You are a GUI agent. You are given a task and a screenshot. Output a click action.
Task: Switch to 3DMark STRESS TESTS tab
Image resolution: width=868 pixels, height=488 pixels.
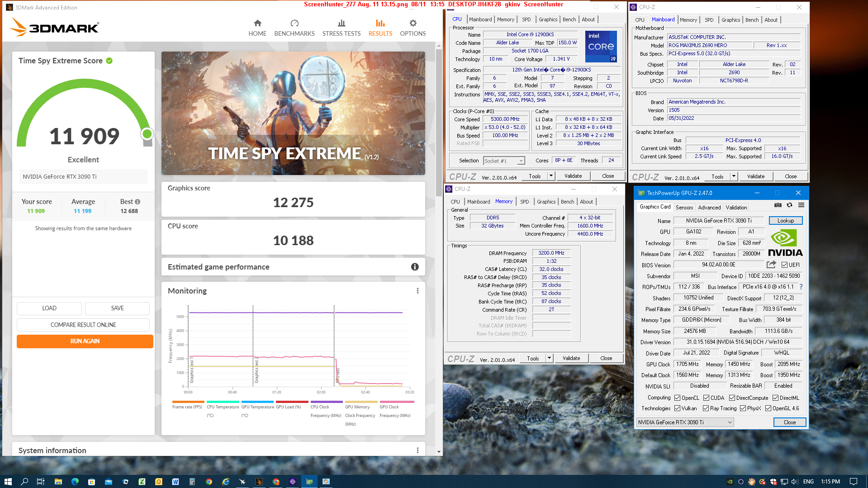click(x=342, y=28)
